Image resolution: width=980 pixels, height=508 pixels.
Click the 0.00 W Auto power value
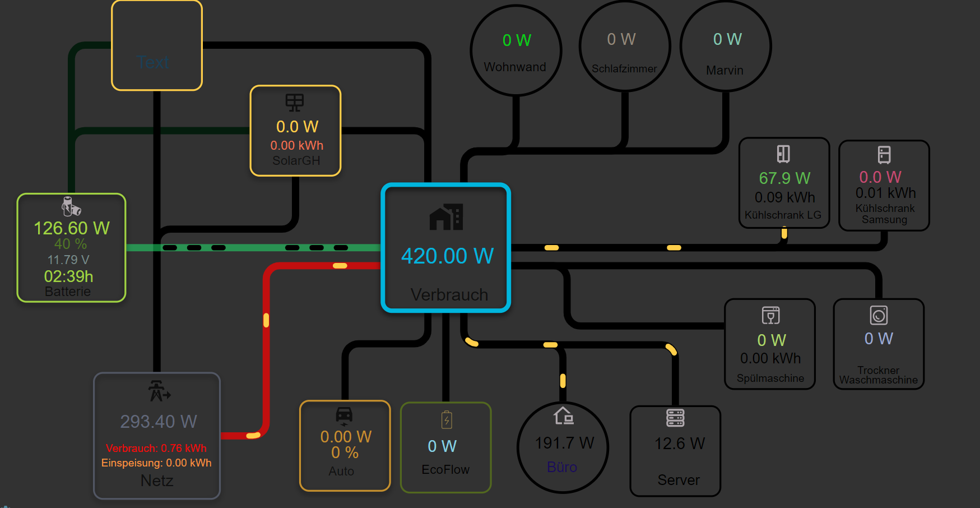coord(346,437)
